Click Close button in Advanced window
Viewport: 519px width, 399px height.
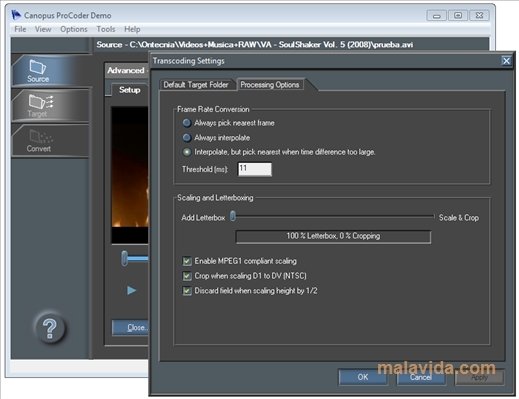[x=131, y=328]
